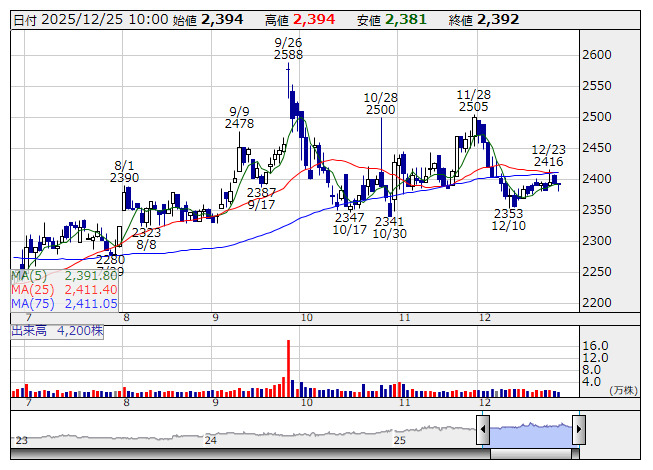Screen dimensions: 653x470
Task: Click the 出来高 4,200株 volume label
Action: 57,331
